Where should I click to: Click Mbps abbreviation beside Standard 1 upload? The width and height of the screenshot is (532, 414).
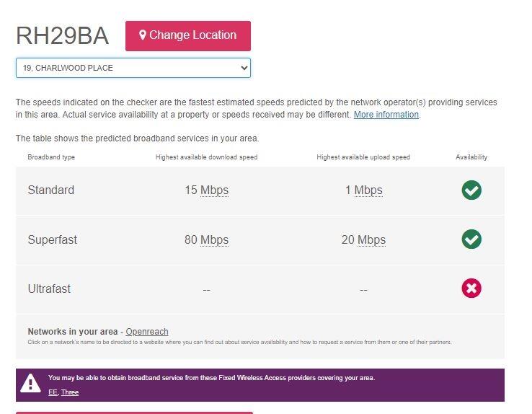click(x=368, y=190)
